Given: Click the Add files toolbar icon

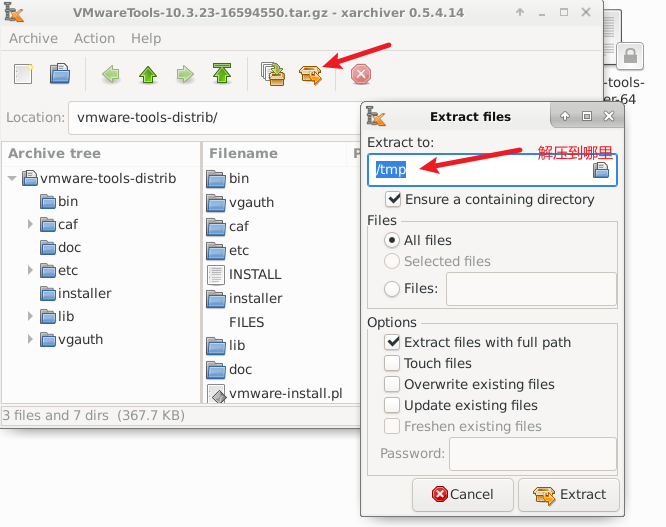Looking at the screenshot, I should (x=273, y=74).
